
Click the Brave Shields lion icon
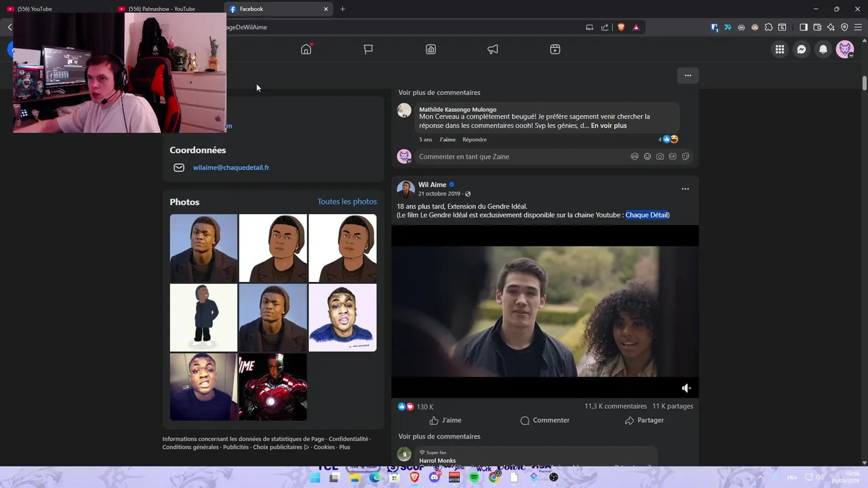pyautogui.click(x=620, y=27)
